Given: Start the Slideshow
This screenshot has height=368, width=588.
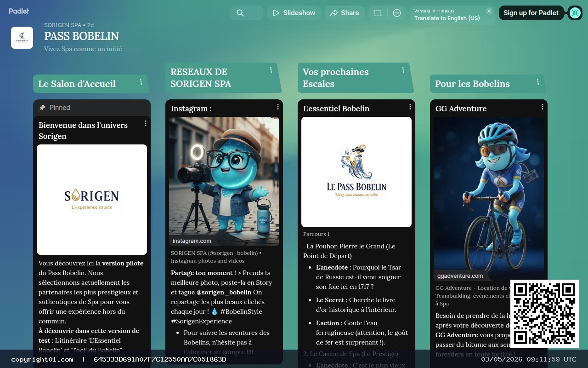Looking at the screenshot, I should 294,13.
